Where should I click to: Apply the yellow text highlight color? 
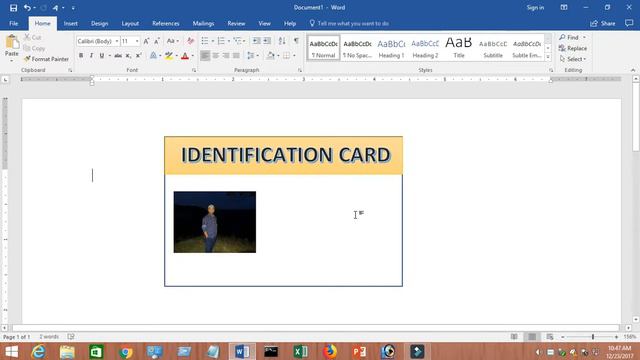click(169, 56)
